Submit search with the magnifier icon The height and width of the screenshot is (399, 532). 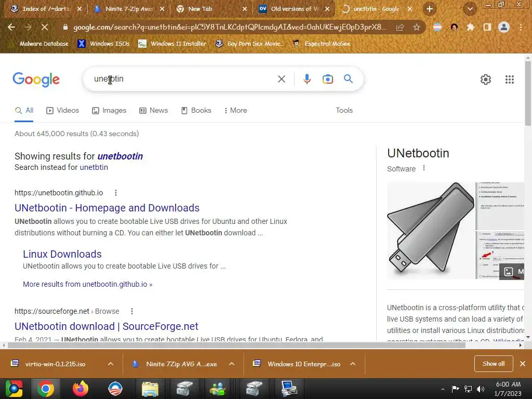coord(348,79)
